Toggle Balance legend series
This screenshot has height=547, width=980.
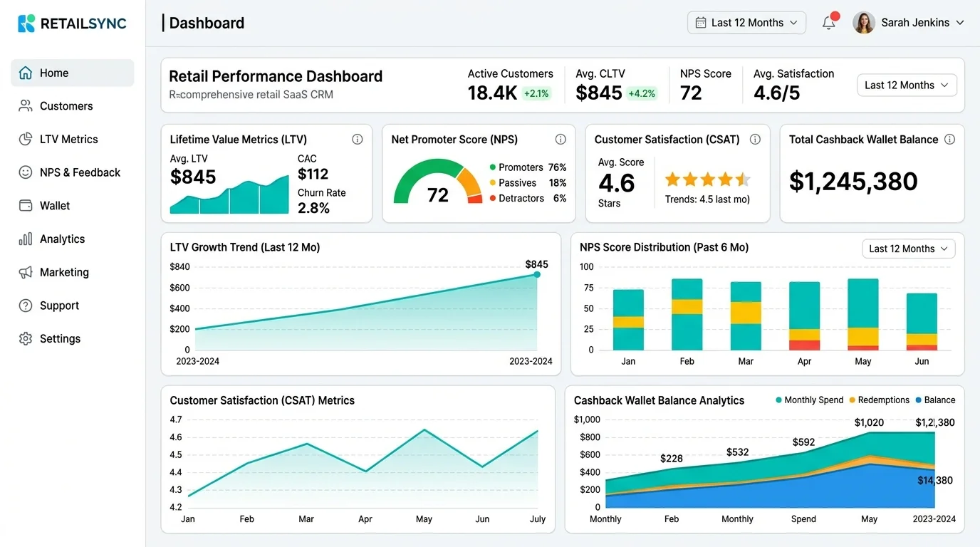(x=935, y=400)
